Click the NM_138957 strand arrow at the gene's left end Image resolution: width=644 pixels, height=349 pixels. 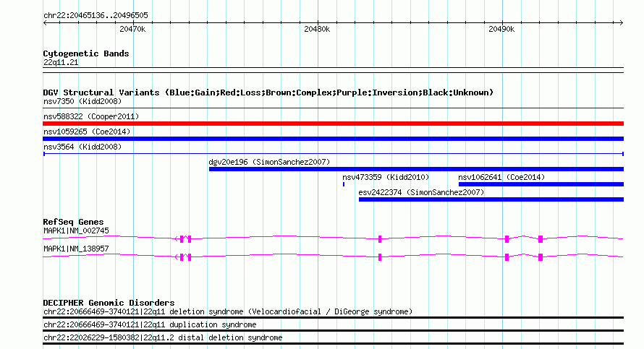(177, 257)
